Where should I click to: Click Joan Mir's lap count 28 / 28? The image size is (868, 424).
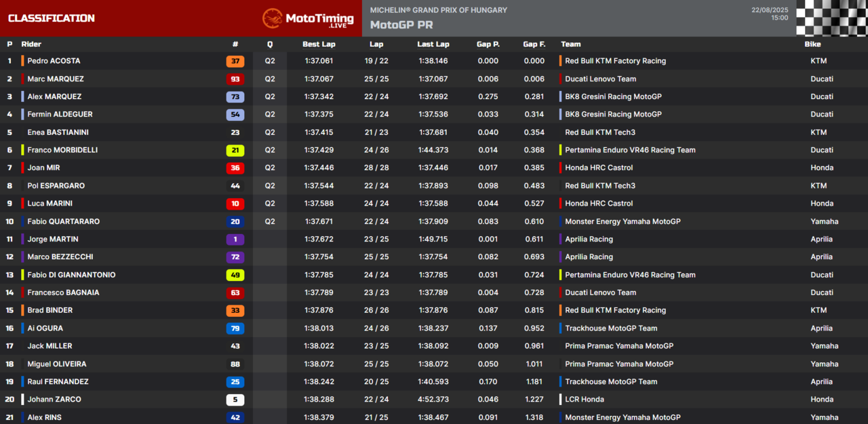(376, 168)
